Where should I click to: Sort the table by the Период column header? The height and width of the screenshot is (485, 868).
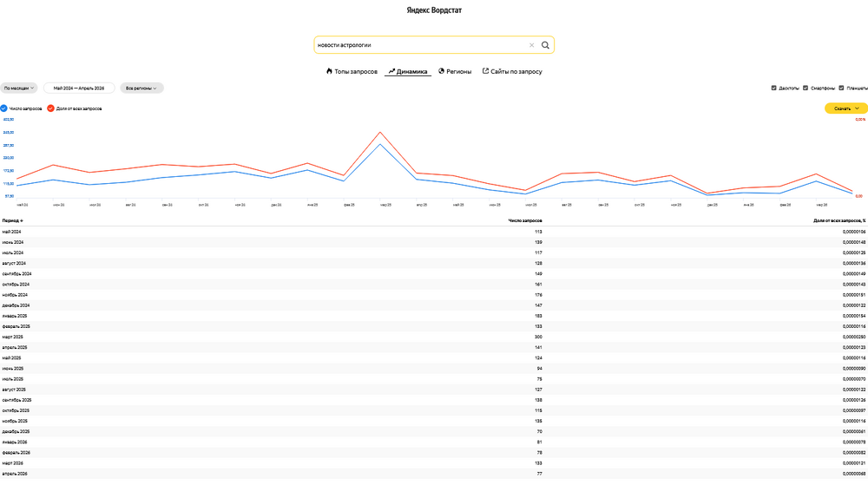click(x=13, y=220)
